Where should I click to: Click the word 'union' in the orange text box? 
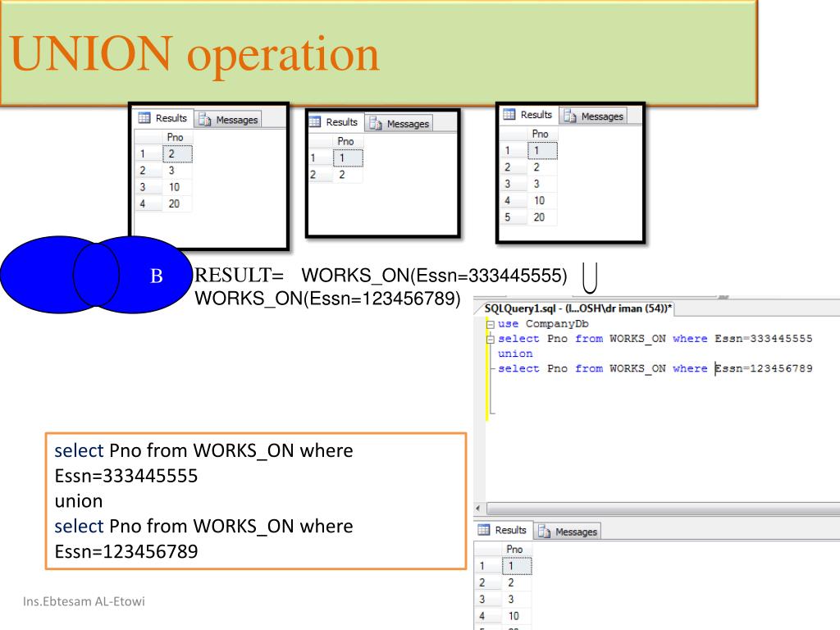(x=79, y=501)
